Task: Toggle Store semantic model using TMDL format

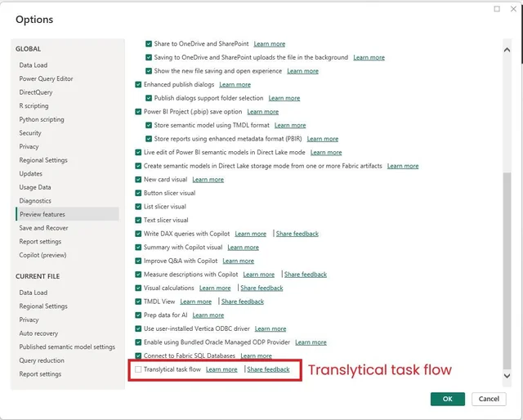Action: 149,125
